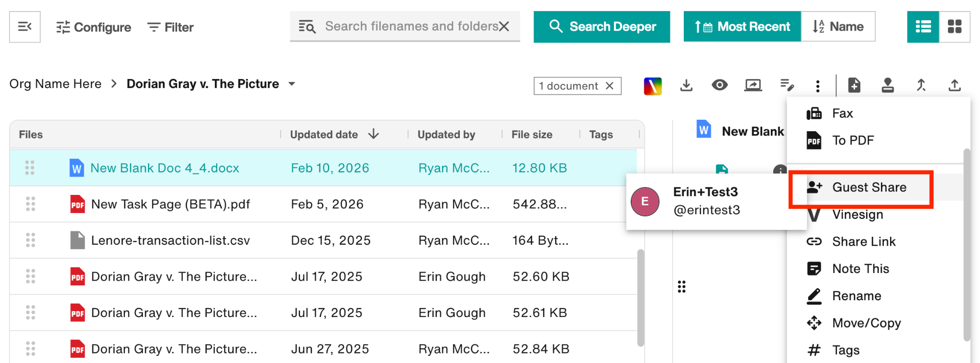Click the PDF icon of New Task Page (BETA).pdf

pos(78,204)
